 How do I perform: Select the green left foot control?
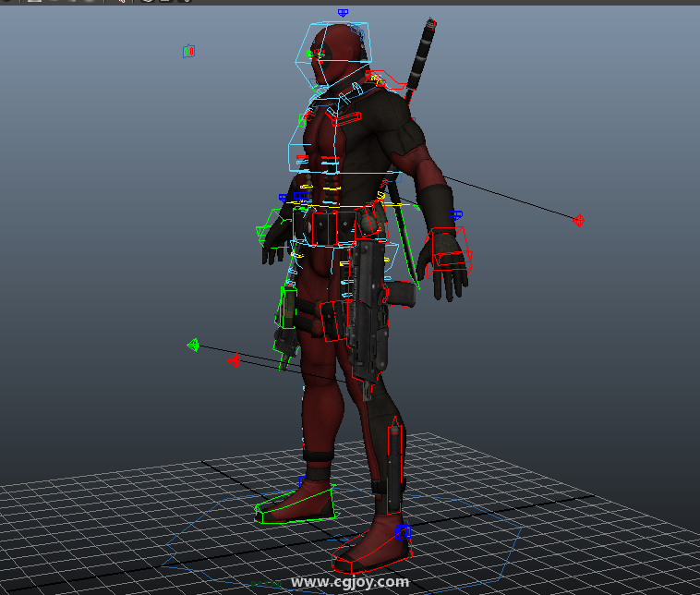click(296, 504)
